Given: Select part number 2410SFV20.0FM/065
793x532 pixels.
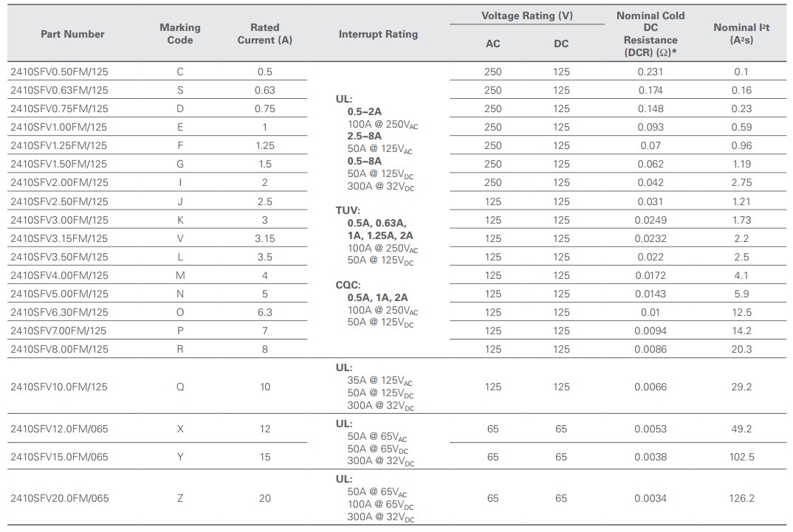Looking at the screenshot, I should pos(59,498).
